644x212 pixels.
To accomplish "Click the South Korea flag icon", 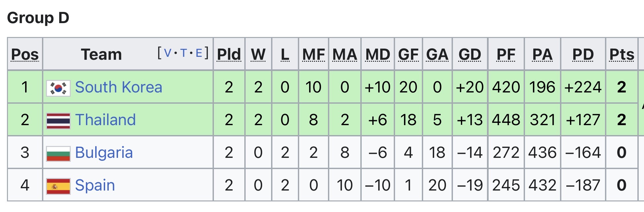I will click(x=58, y=88).
